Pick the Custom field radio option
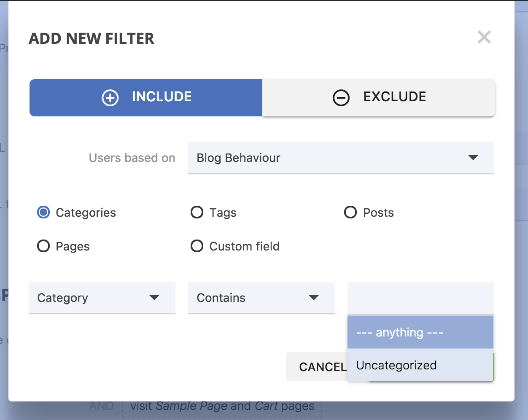This screenshot has height=420, width=528. 197,246
